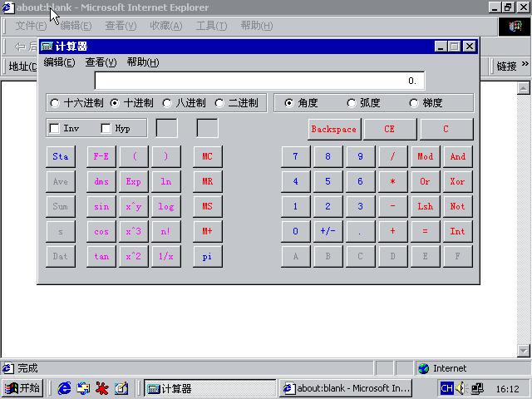Screen dimensions: 532x399
Task: Click the n! factorial button
Action: tap(166, 231)
